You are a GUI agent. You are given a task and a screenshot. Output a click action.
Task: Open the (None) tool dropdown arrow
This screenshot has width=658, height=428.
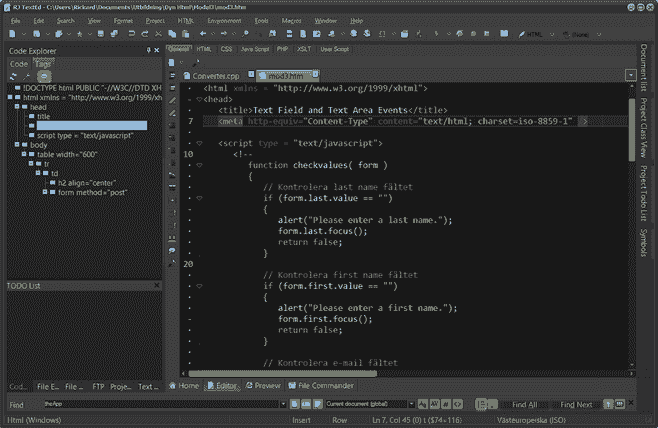(599, 34)
